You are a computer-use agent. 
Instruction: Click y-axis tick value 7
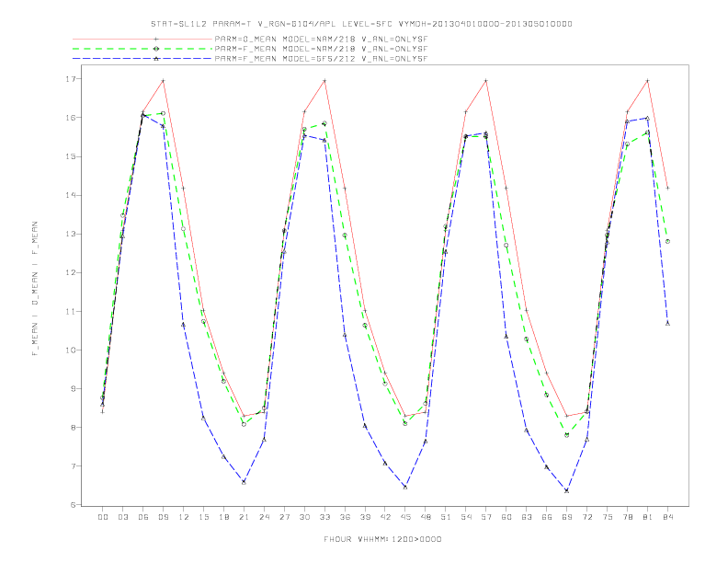[x=73, y=465]
